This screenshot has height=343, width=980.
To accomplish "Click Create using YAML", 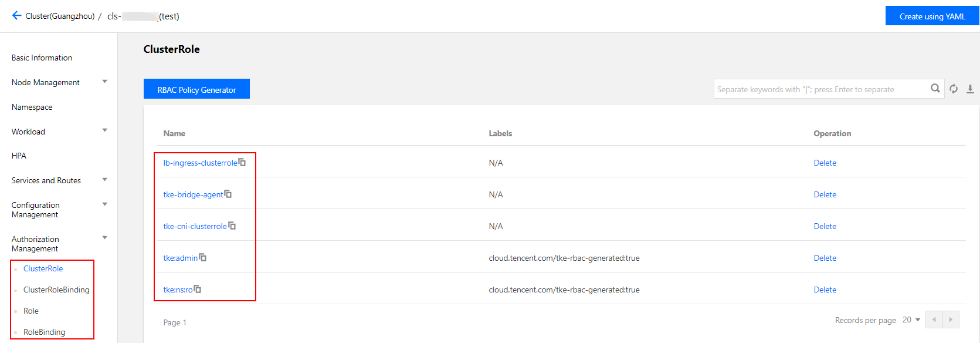I will (x=932, y=16).
